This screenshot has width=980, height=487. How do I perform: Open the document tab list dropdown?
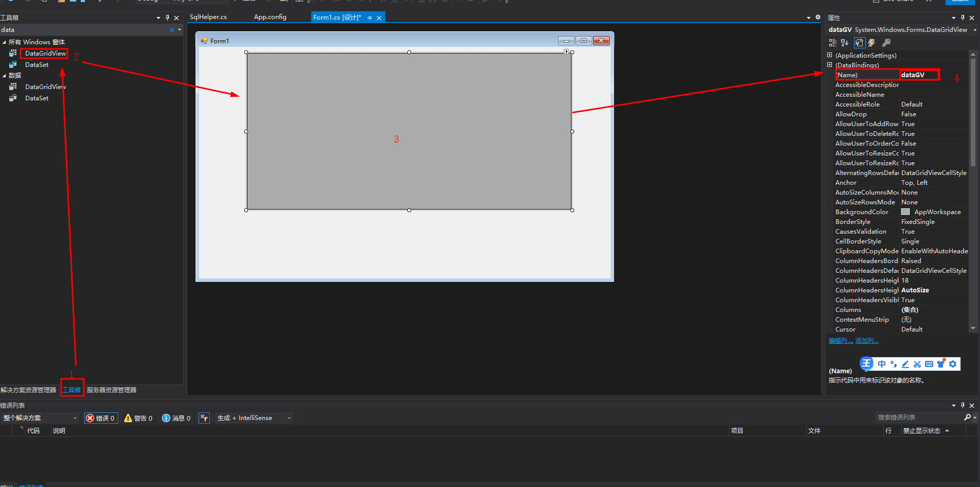pyautogui.click(x=809, y=18)
